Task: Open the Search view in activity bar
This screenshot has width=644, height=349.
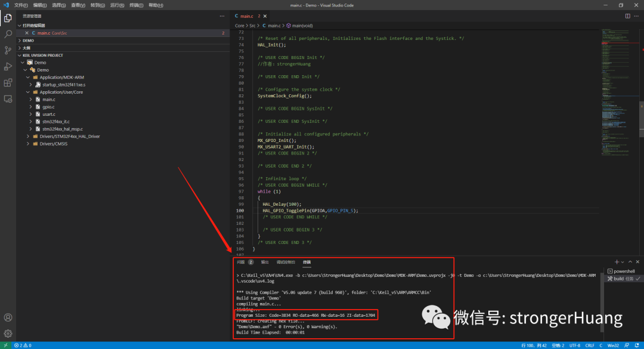Action: tap(8, 34)
